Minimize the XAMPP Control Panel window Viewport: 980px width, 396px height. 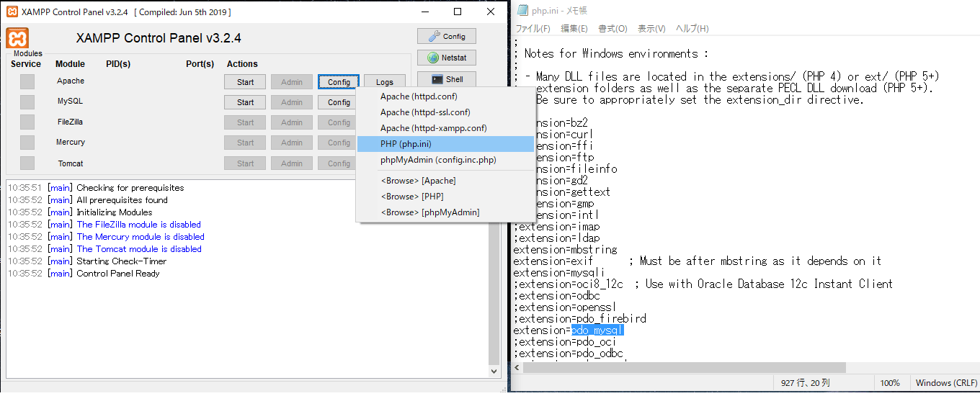click(424, 12)
